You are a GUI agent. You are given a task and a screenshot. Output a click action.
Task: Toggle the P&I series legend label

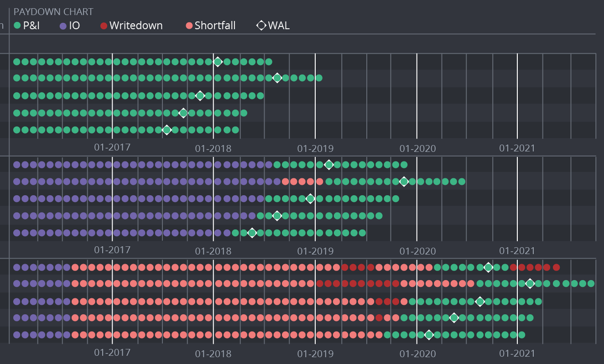[31, 26]
